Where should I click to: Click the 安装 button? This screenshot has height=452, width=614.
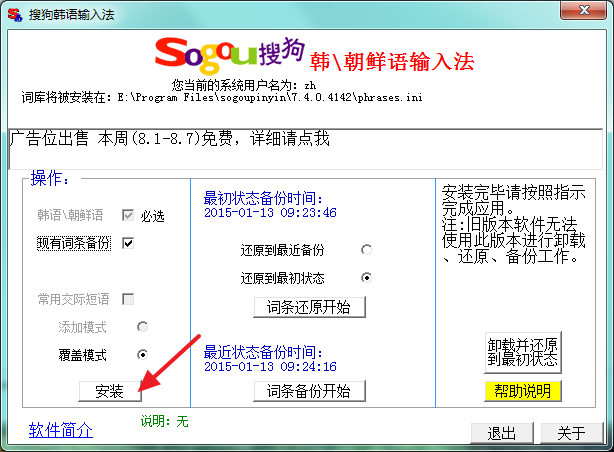110,391
